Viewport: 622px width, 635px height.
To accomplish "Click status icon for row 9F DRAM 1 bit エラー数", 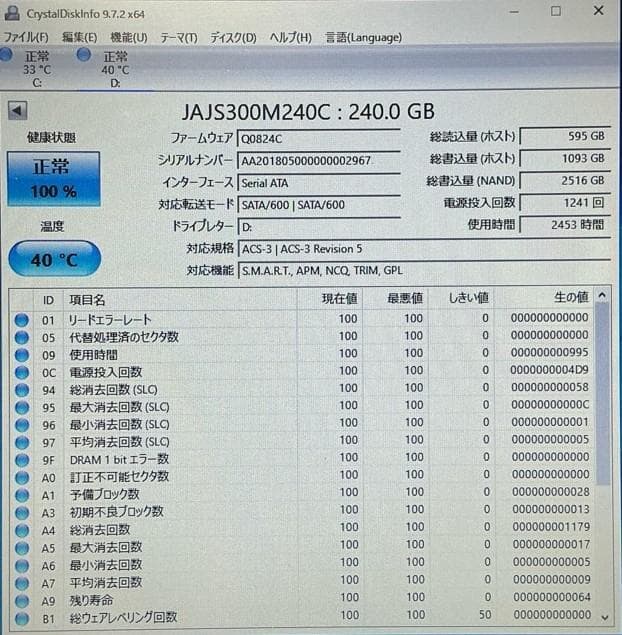I will (x=21, y=460).
